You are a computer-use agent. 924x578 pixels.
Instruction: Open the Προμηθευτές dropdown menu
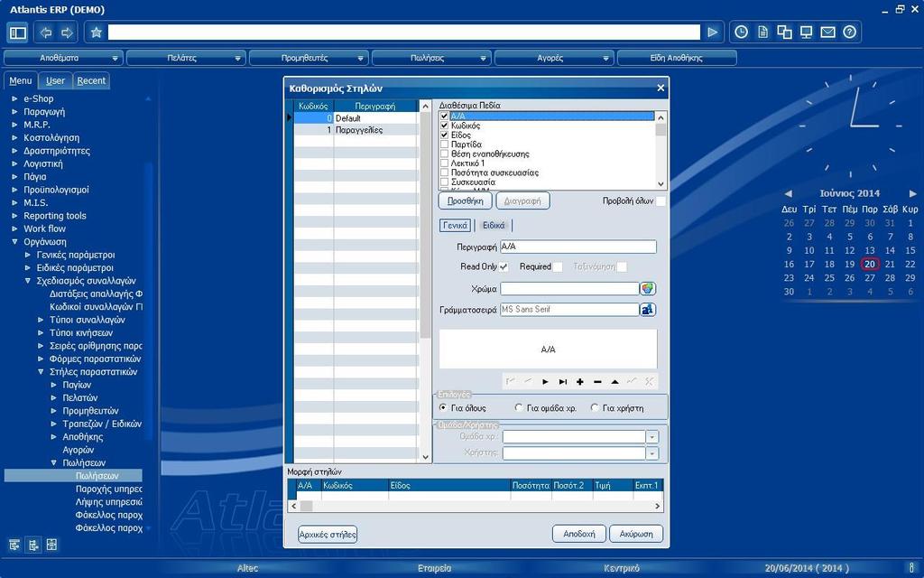point(309,58)
